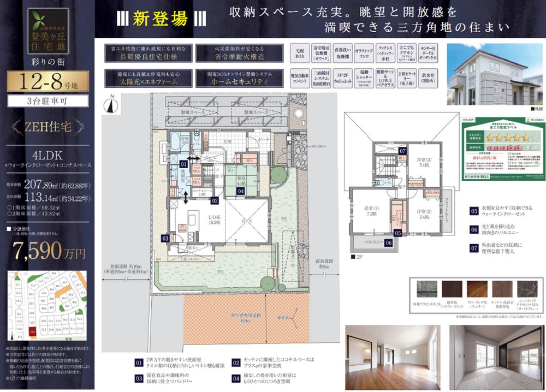Viewport: 546px width, 392px height.
Task: Select the フローリング色 cherry swatch
Action: pyautogui.click(x=477, y=289)
